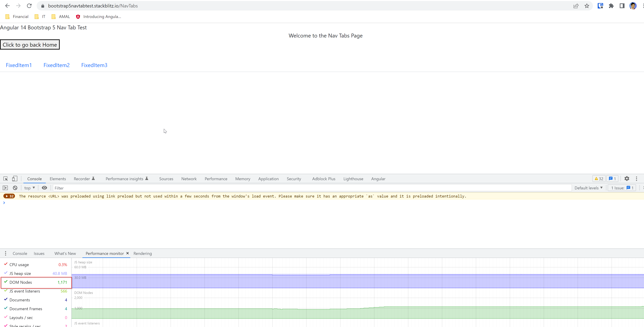Open the Recorder tab
The image size is (644, 327).
(84, 179)
